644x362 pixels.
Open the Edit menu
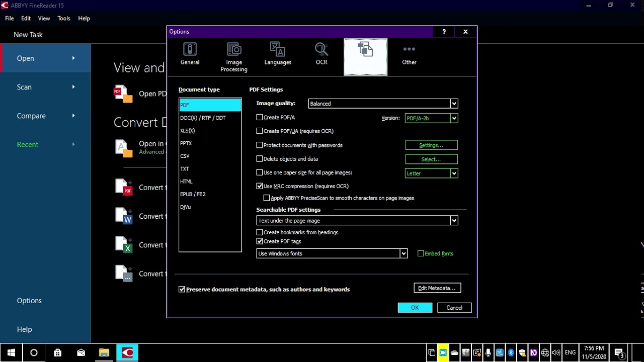[x=26, y=18]
